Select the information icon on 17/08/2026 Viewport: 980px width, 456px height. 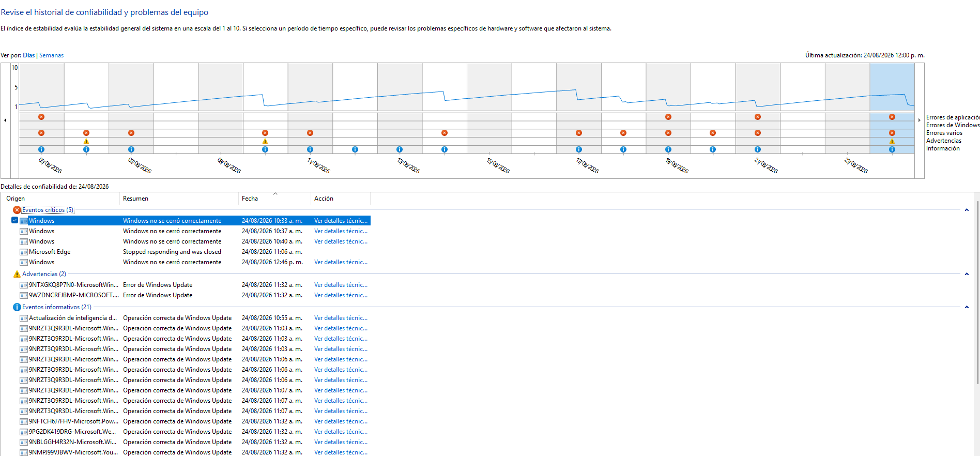[579, 149]
